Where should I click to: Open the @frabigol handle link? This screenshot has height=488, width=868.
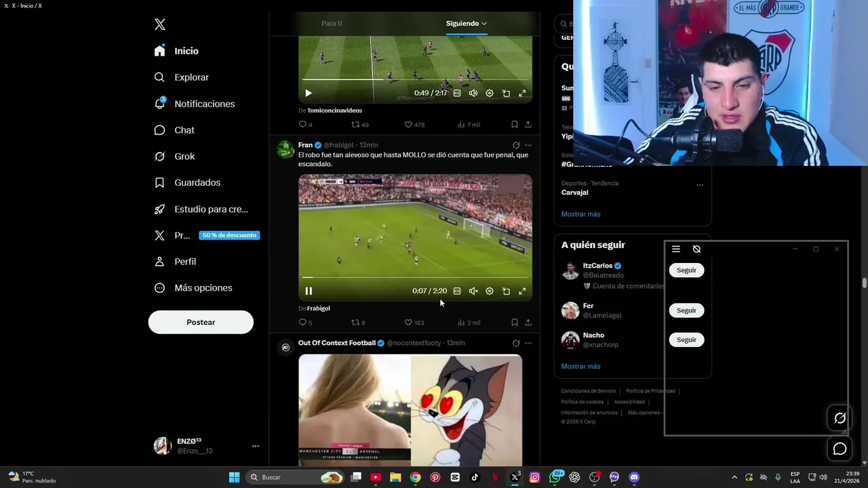point(338,145)
